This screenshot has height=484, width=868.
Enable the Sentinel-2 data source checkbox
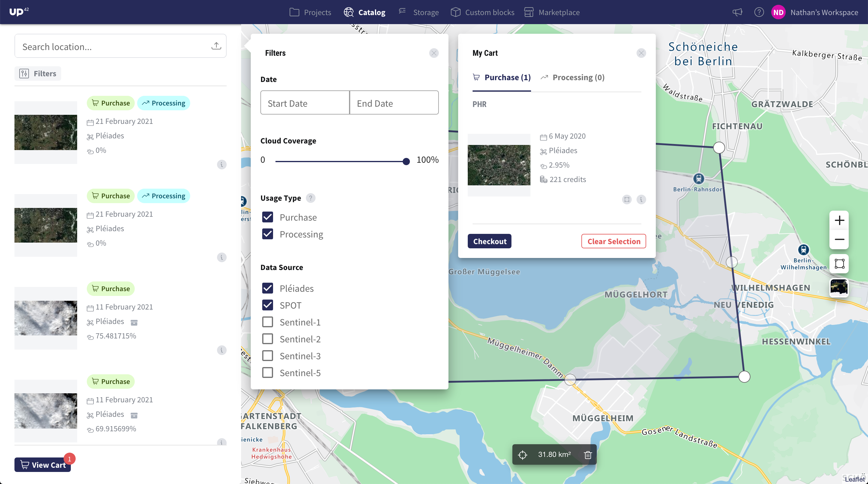pyautogui.click(x=268, y=339)
